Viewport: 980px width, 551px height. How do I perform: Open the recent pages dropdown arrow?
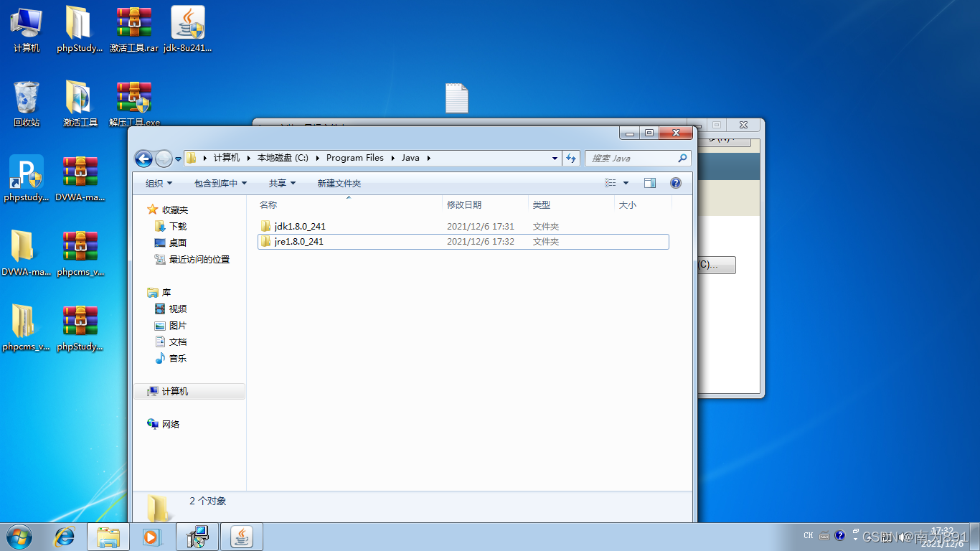pos(178,159)
